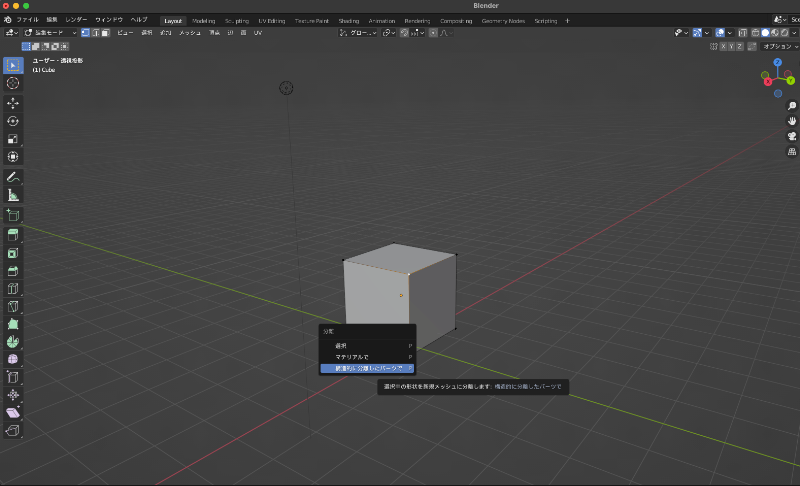Open snapping options dropdown
Viewport: 800px width, 486px height.
[x=417, y=33]
